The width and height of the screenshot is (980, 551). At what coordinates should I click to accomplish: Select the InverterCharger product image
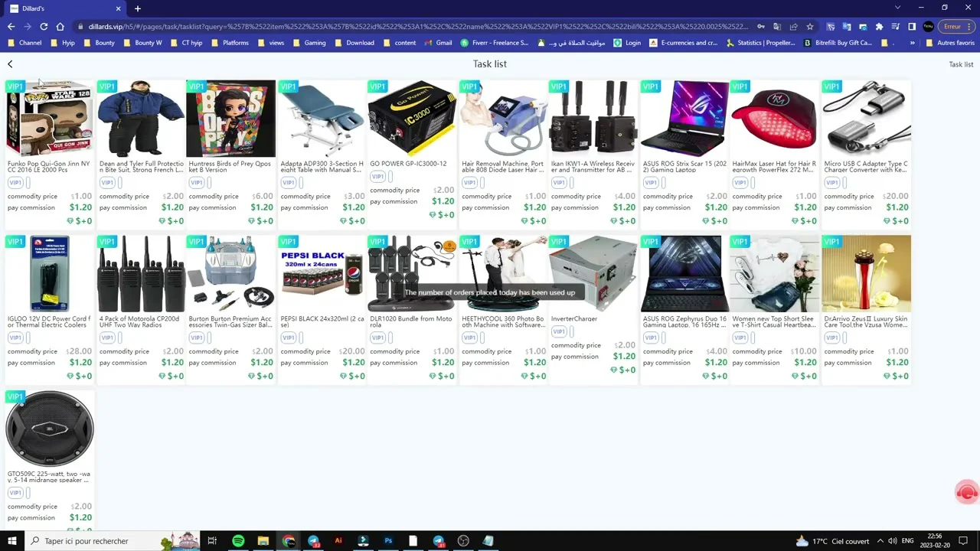[x=593, y=274]
